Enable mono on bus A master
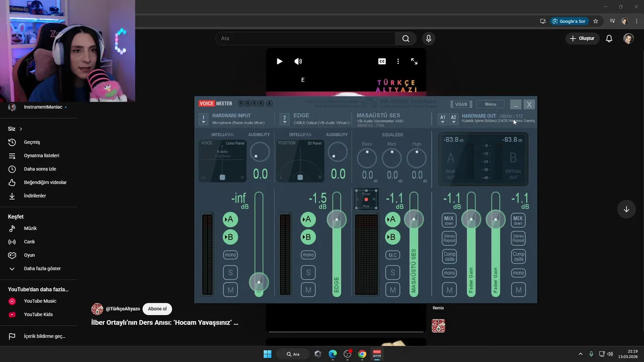 (449, 273)
